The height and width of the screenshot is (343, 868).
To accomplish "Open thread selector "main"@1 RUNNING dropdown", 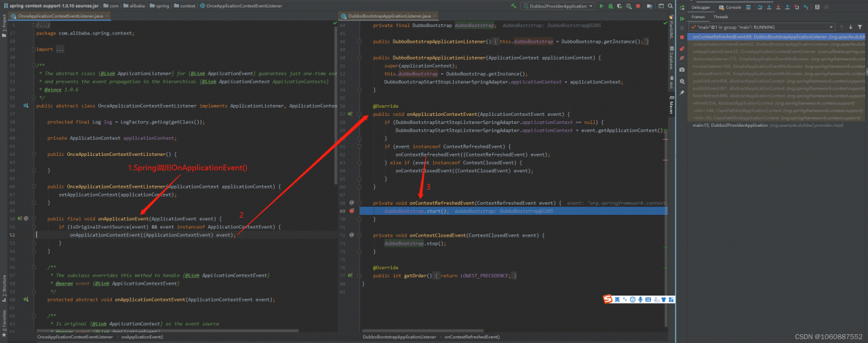I will coord(762,27).
